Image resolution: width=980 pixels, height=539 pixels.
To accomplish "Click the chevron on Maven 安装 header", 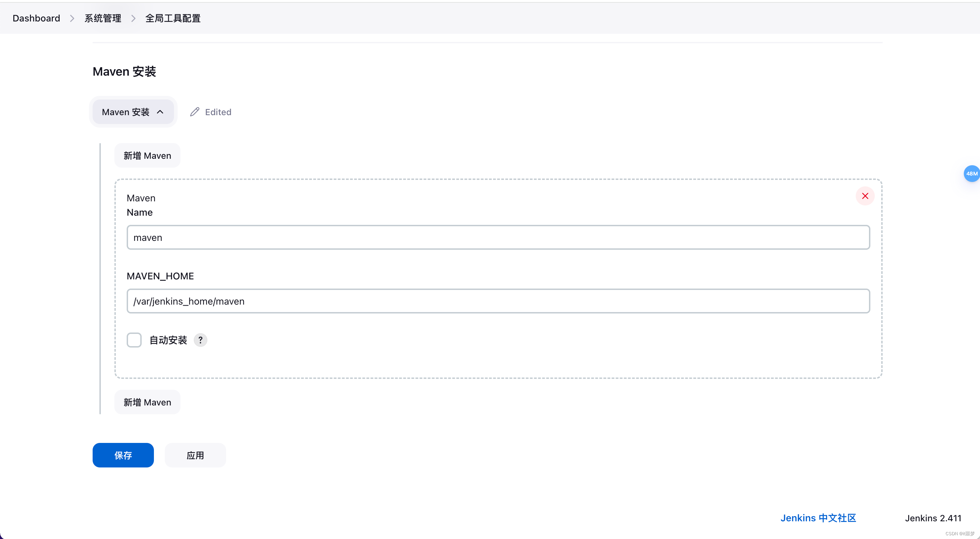I will coord(162,111).
